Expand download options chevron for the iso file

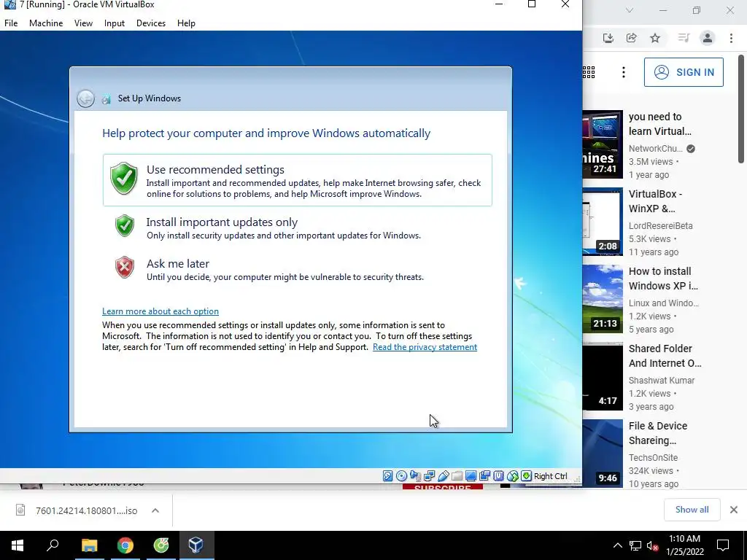(x=155, y=510)
